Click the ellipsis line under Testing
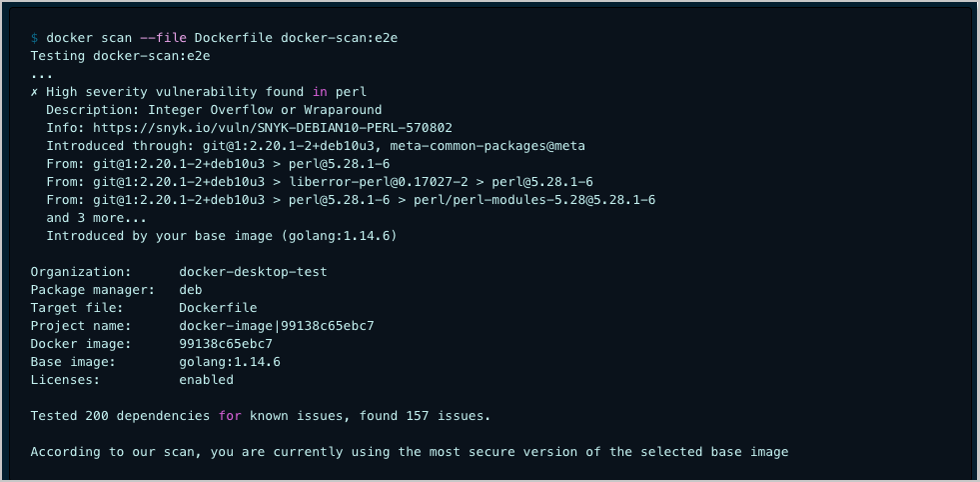This screenshot has width=980, height=482. click(41, 74)
